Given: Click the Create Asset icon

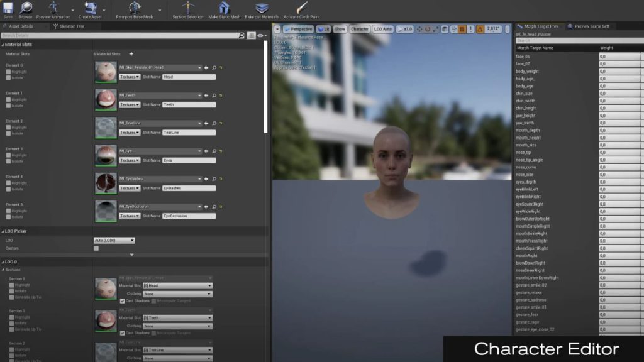Looking at the screenshot, I should click(89, 9).
